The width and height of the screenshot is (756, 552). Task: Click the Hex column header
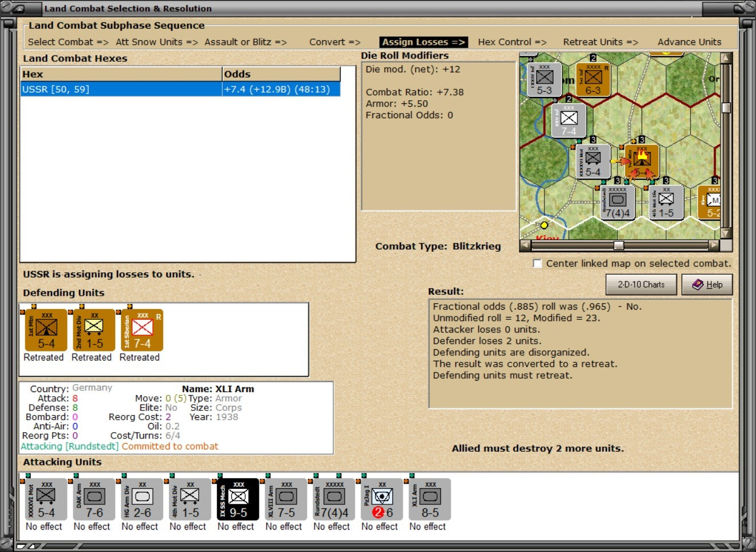[x=121, y=74]
